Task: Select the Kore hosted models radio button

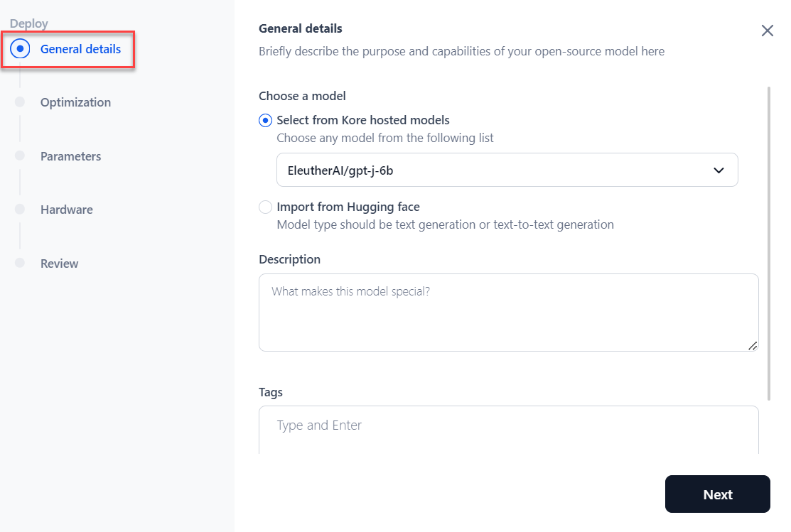Action: [x=265, y=120]
